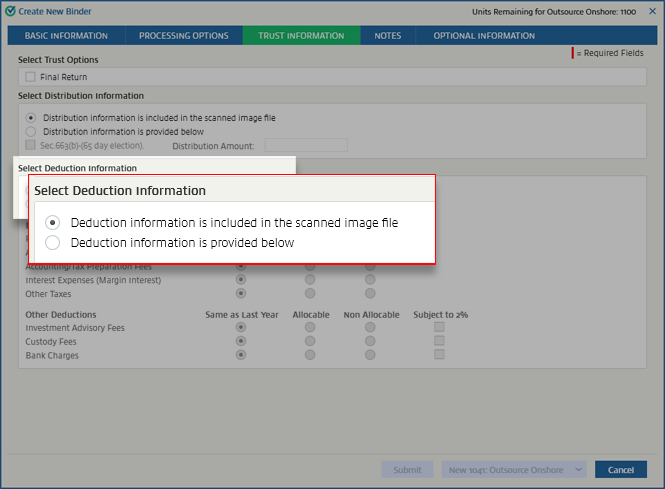Viewport: 665px width, 489px height.
Task: Mark Other Taxes as Non Allocable
Action: [x=369, y=294]
